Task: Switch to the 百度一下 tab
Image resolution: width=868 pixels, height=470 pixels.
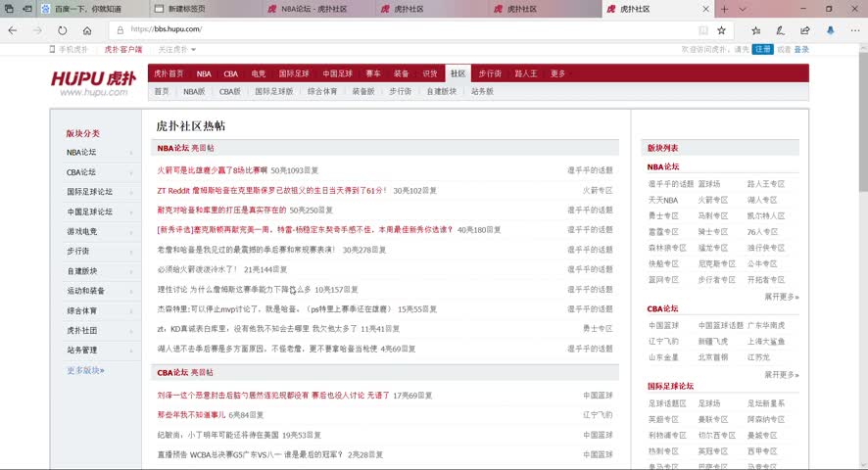Action: pyautogui.click(x=92, y=9)
